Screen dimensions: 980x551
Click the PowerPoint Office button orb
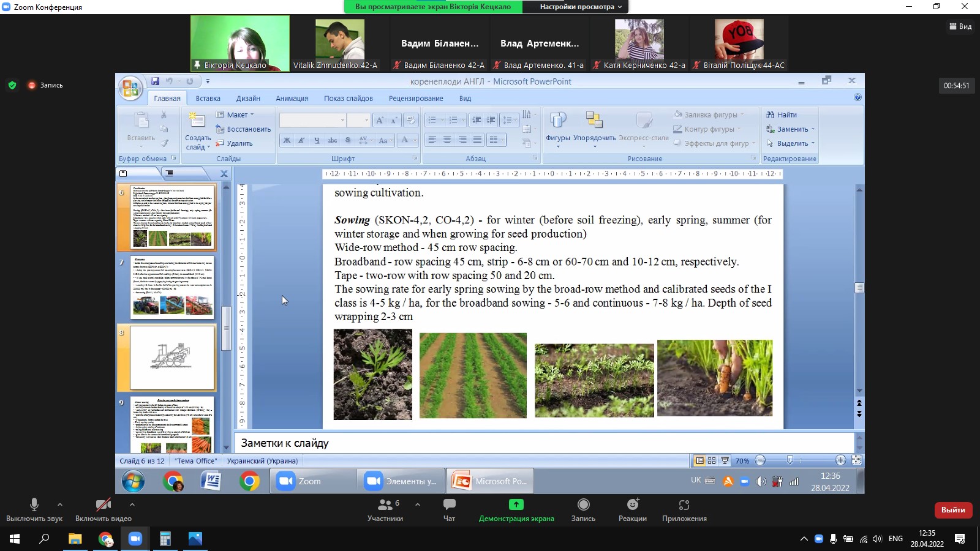[x=130, y=89]
